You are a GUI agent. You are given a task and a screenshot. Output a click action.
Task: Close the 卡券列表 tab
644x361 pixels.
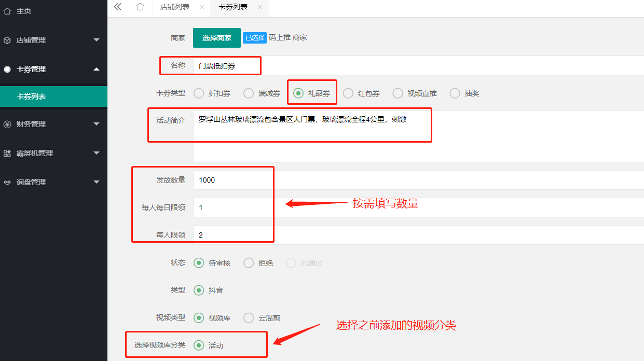coord(260,7)
